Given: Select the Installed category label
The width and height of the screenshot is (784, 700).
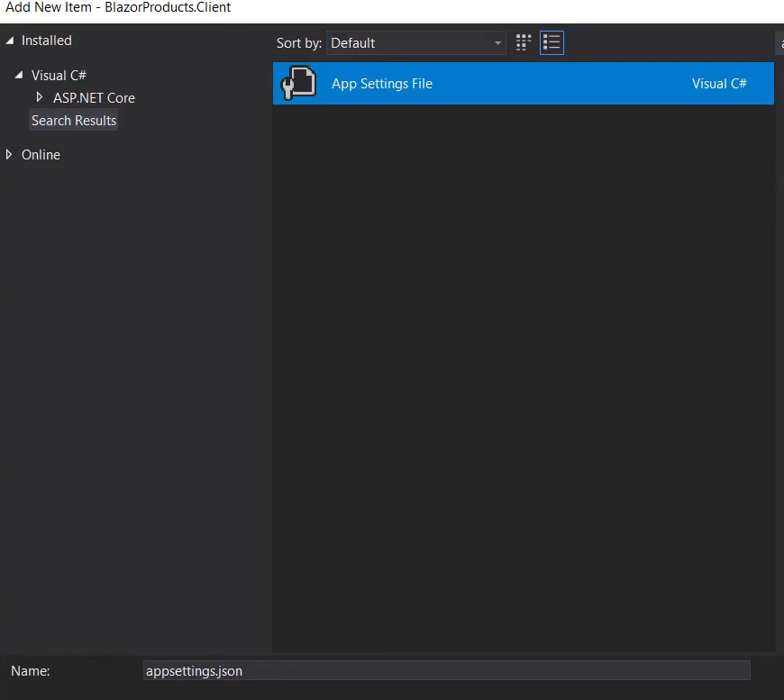Looking at the screenshot, I should (47, 41).
